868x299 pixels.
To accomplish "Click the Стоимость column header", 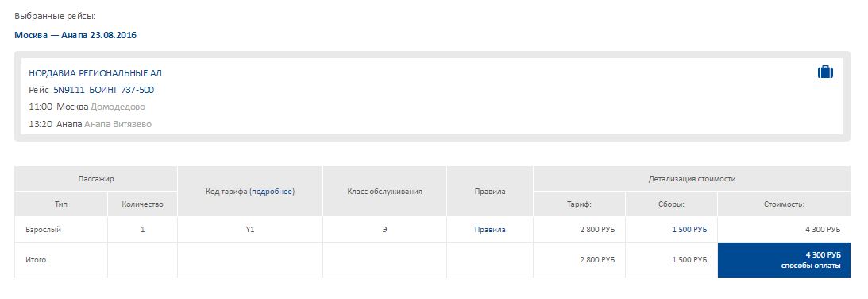I will (x=784, y=204).
